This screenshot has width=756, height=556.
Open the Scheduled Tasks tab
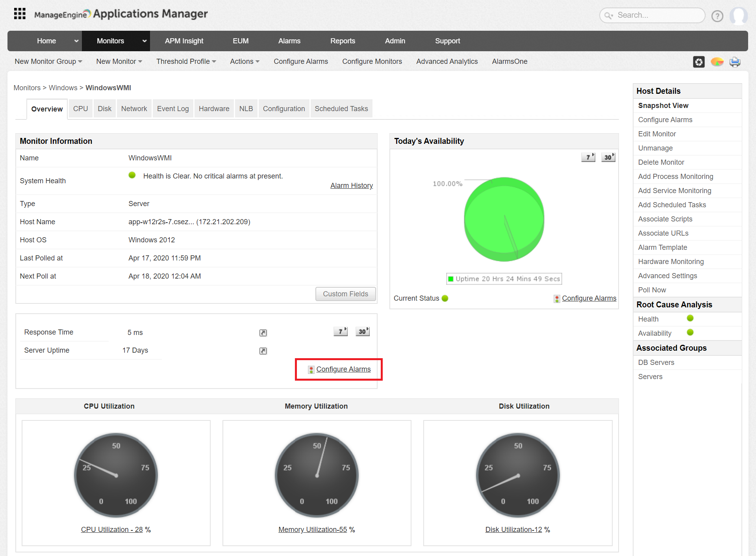341,109
